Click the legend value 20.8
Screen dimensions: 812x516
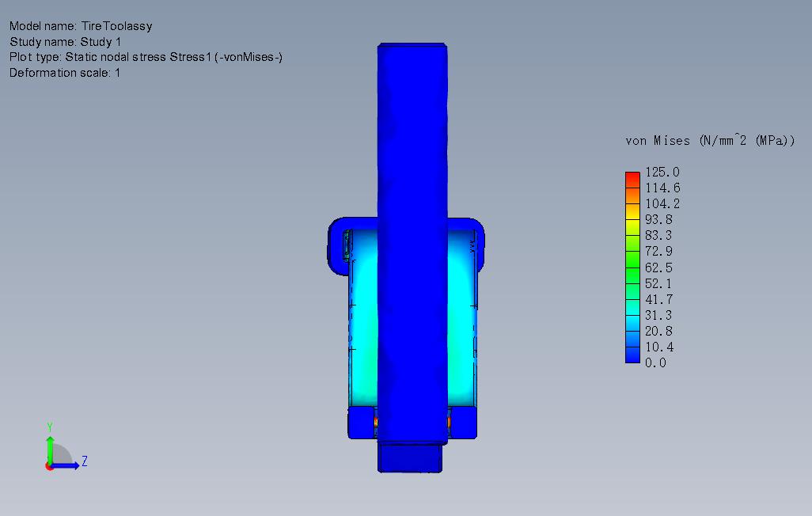point(658,331)
